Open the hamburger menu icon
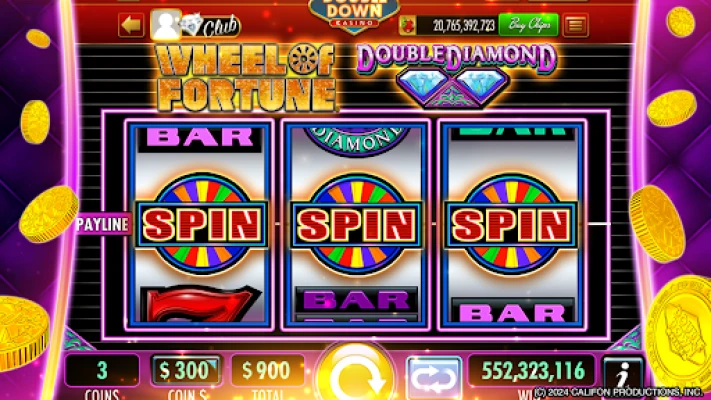 [x=575, y=25]
